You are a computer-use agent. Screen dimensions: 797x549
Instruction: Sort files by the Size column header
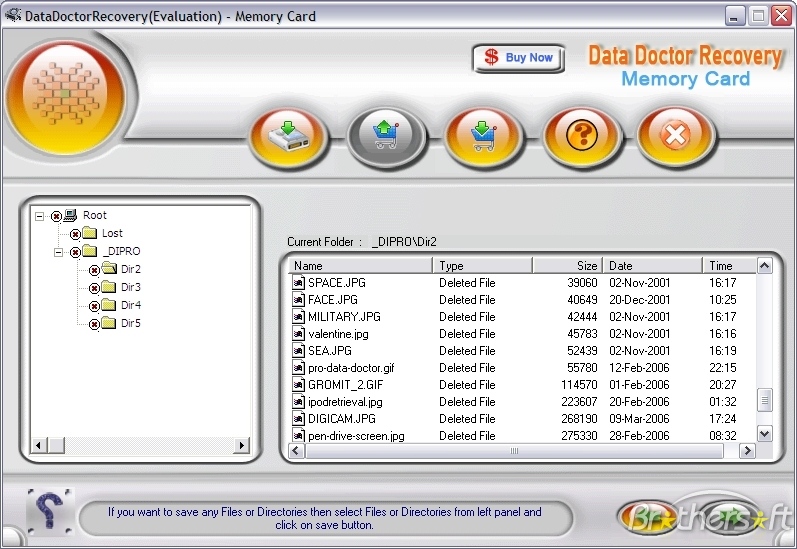point(567,266)
